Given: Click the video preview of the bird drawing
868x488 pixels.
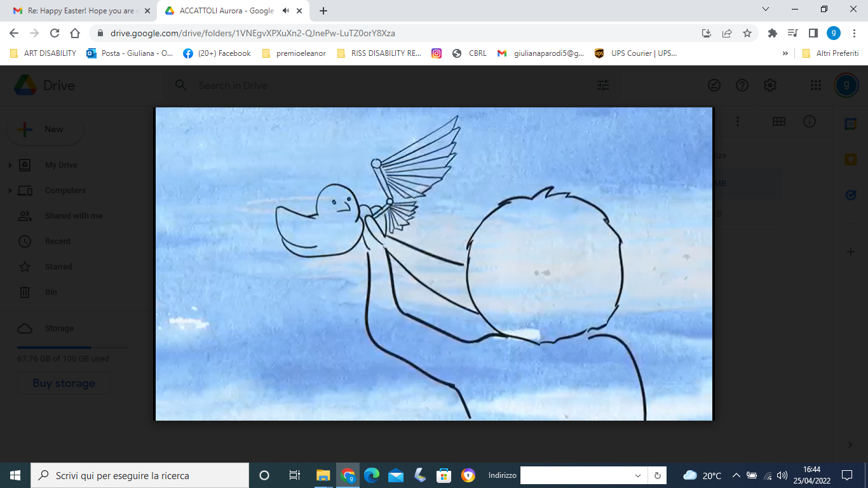Looking at the screenshot, I should (434, 264).
